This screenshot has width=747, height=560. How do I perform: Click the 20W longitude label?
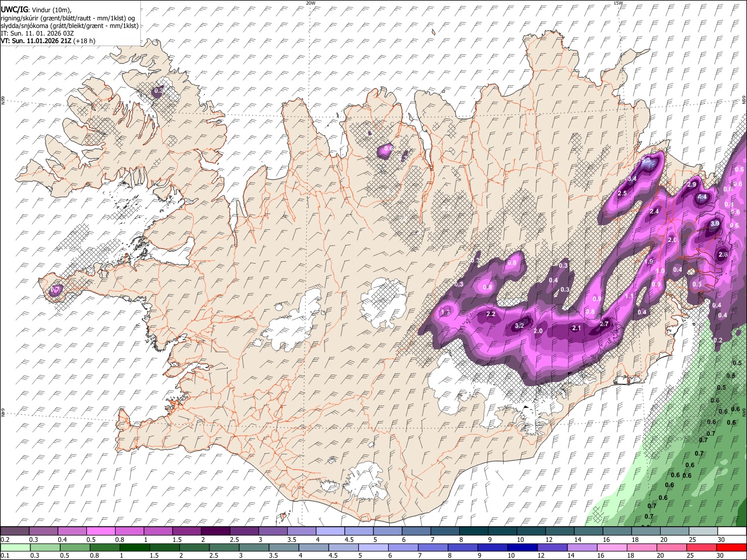point(310,3)
